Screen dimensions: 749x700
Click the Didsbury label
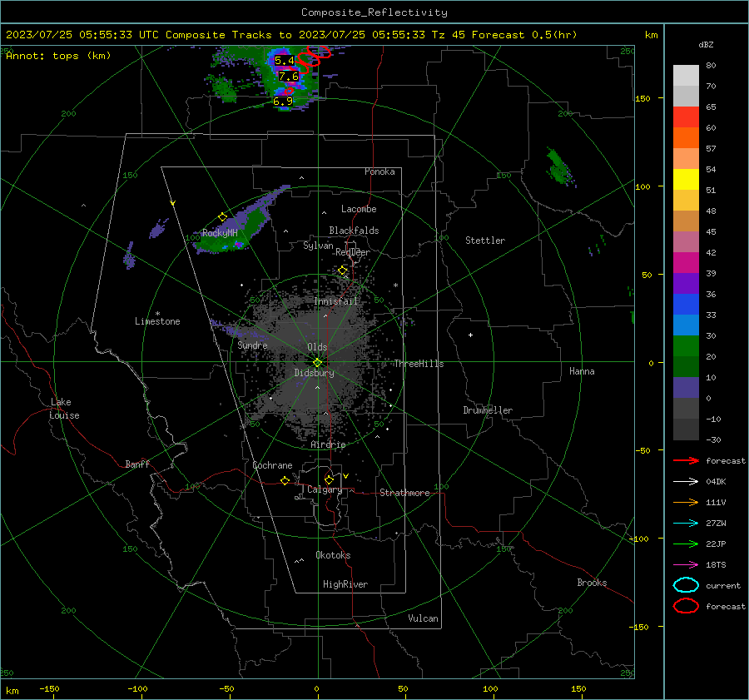coord(315,373)
